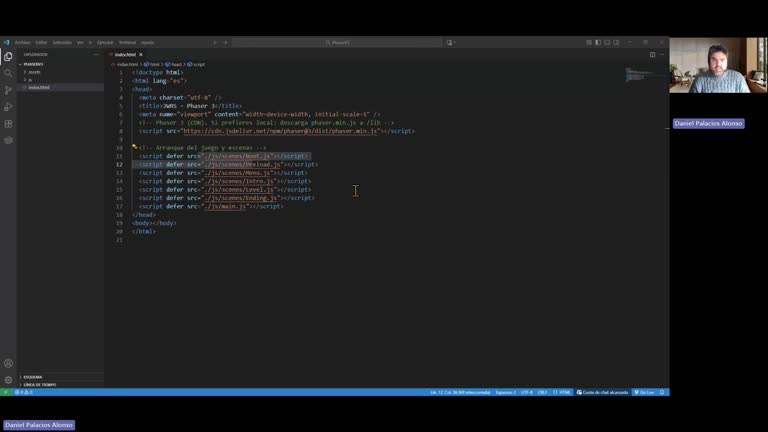This screenshot has height=432, width=768.
Task: Click the lightbulb code action icon
Action: pyautogui.click(x=134, y=146)
